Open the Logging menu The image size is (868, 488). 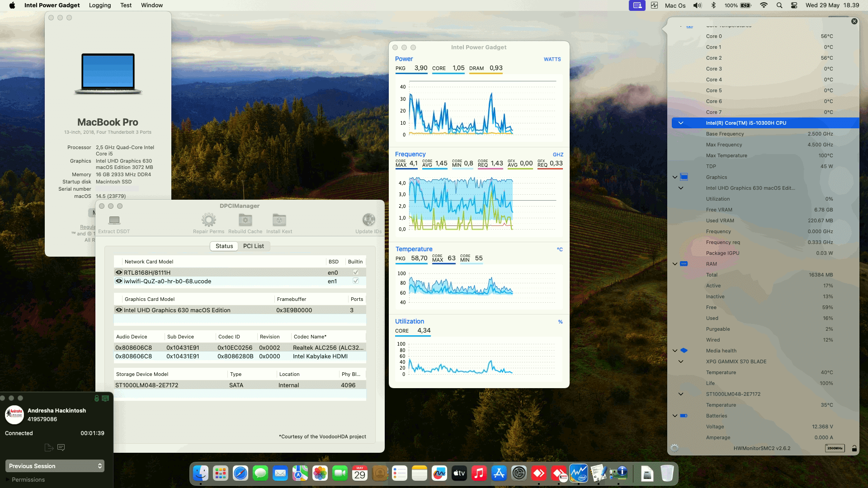tap(99, 5)
